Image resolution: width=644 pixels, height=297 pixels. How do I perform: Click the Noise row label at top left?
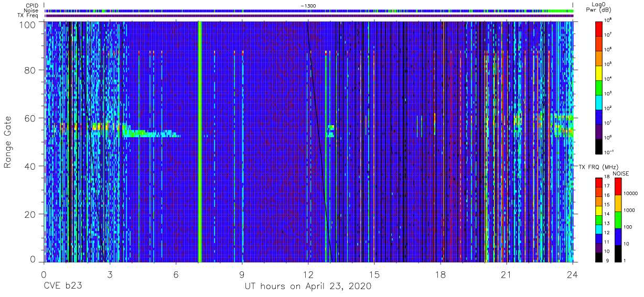coord(32,10)
